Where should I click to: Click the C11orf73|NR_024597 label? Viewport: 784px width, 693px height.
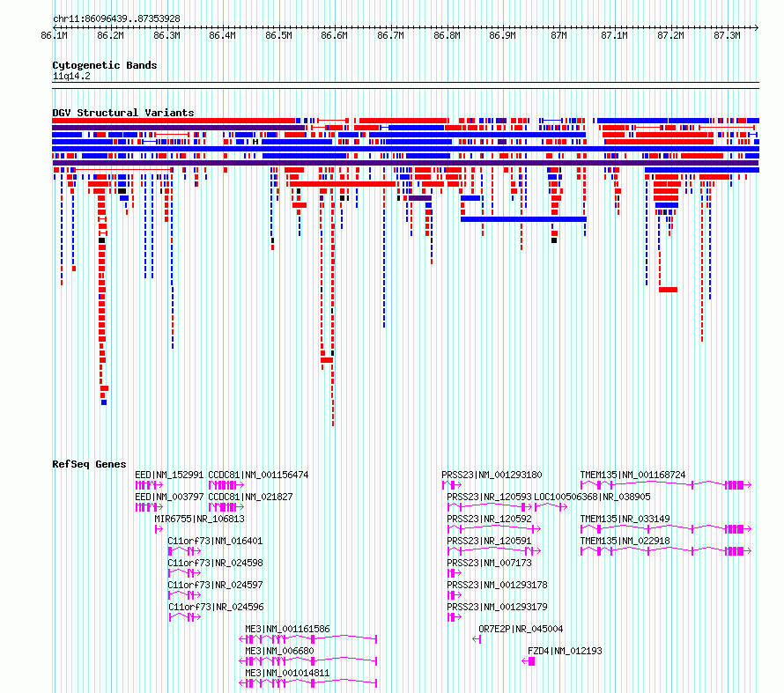pos(215,585)
